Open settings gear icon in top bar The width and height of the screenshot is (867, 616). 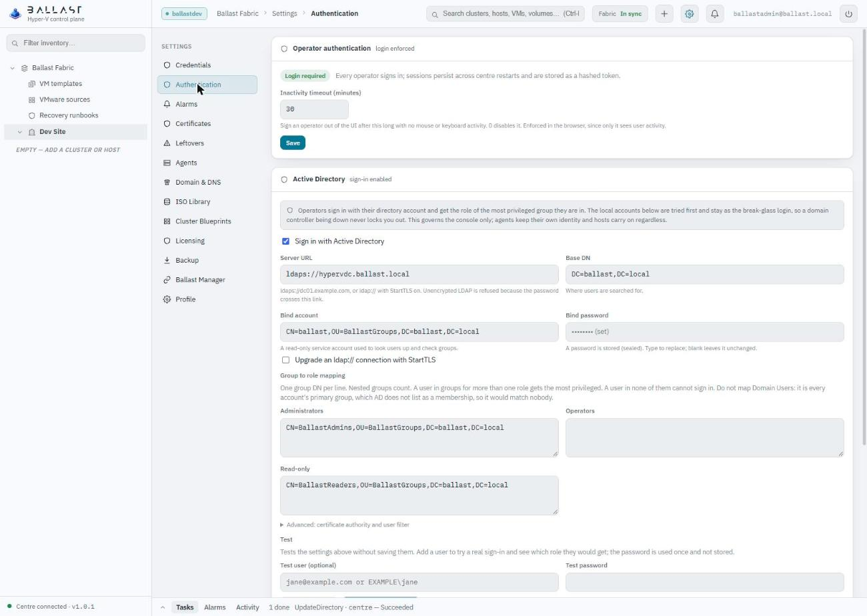click(690, 13)
